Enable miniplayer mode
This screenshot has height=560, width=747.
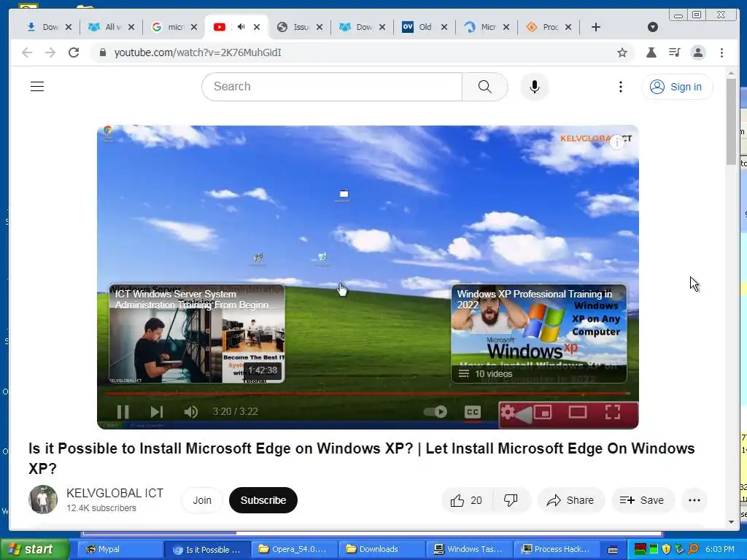click(543, 411)
